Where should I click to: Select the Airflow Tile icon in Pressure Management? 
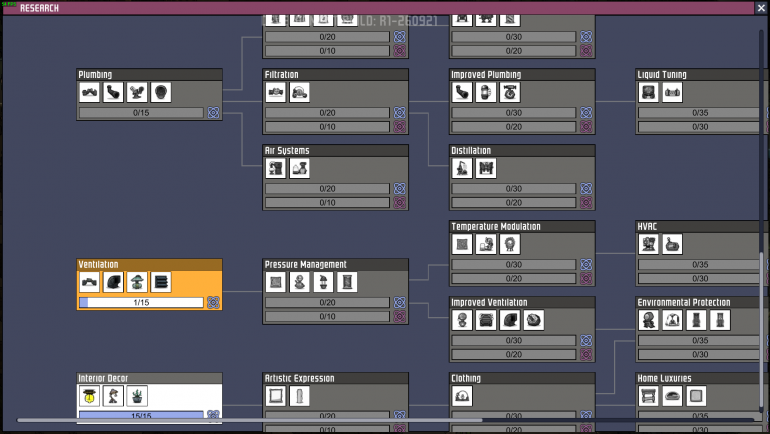(x=275, y=282)
